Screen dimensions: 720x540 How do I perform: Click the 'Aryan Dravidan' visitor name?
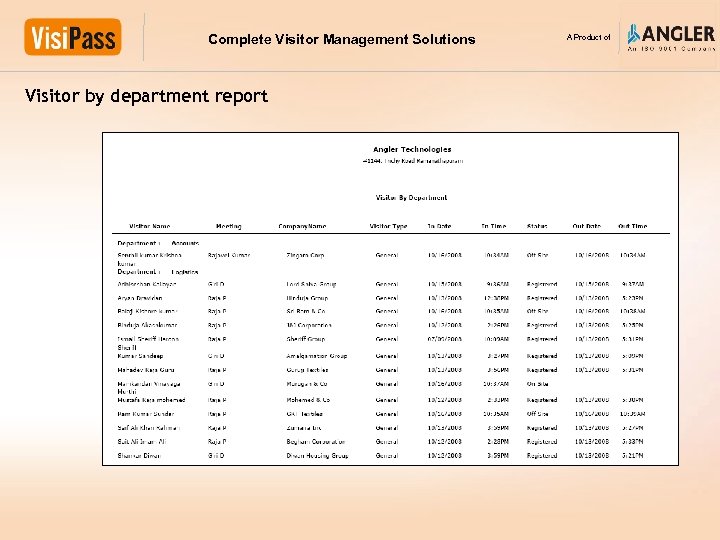[140, 298]
